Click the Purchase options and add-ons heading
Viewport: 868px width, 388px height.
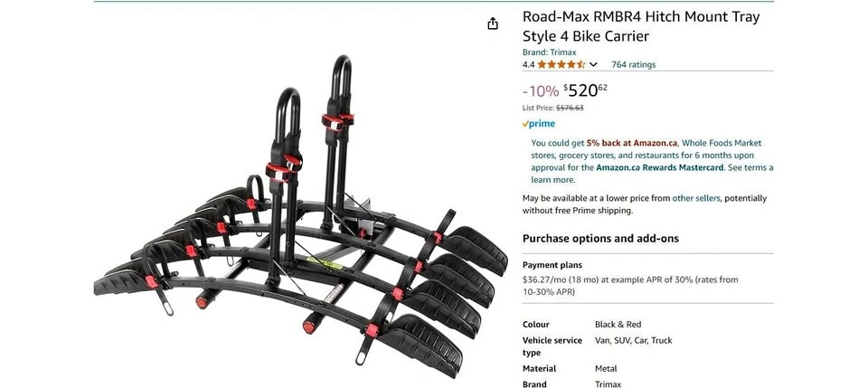coord(600,239)
